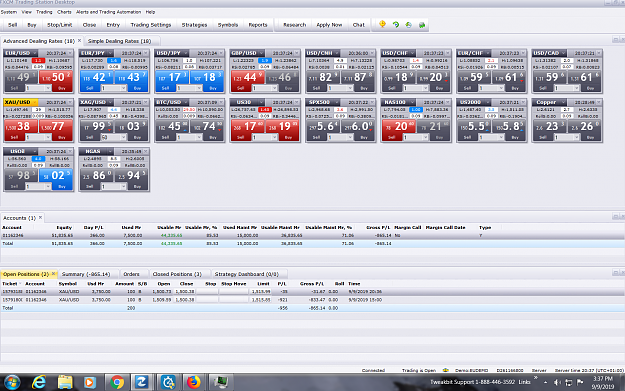Close the Accounts tab
The height and width of the screenshot is (391, 625).
[40, 218]
